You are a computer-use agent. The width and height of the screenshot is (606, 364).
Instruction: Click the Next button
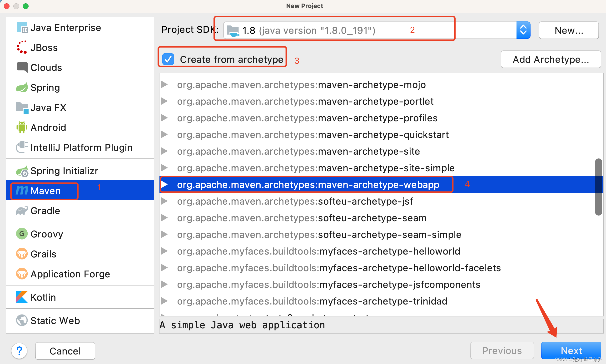coord(571,350)
